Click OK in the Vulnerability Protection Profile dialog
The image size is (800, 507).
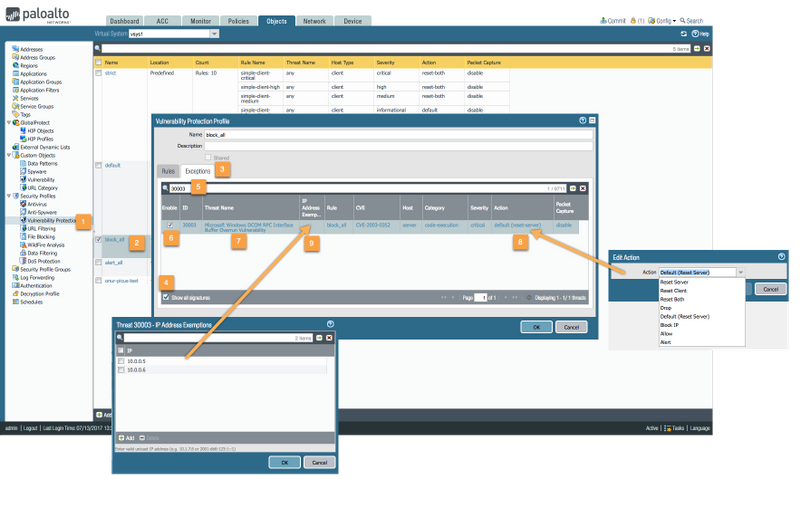(536, 327)
